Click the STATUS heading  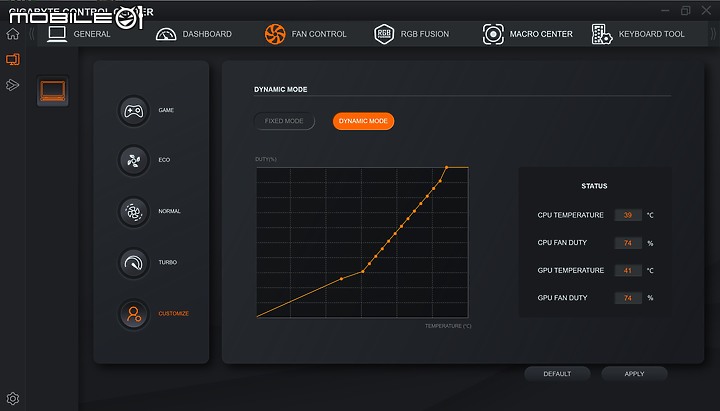[x=594, y=186]
